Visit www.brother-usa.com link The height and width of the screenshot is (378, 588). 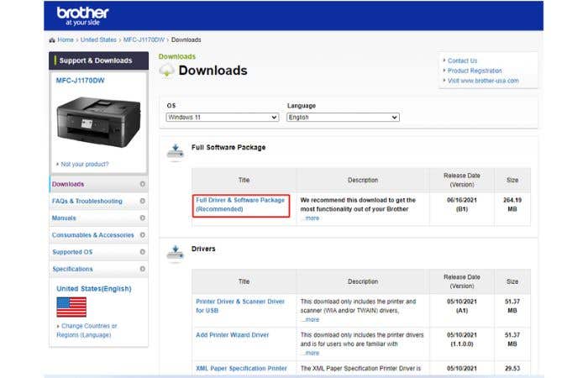pos(483,81)
